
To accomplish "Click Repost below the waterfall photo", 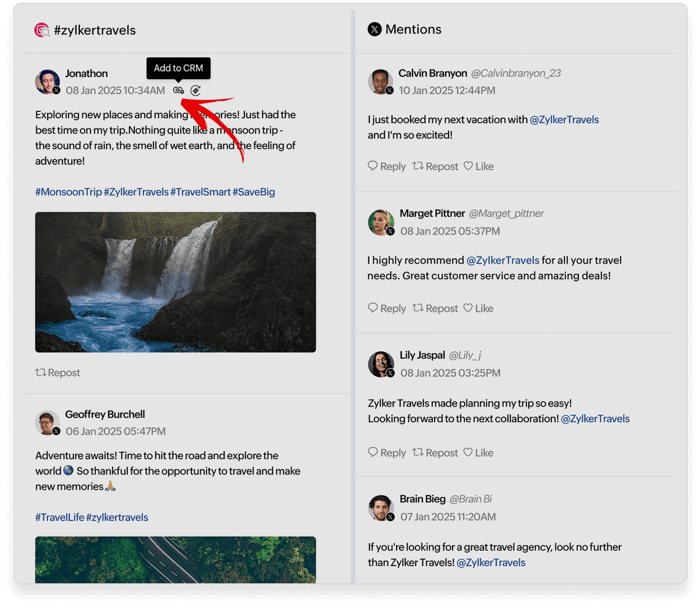I will coord(57,373).
